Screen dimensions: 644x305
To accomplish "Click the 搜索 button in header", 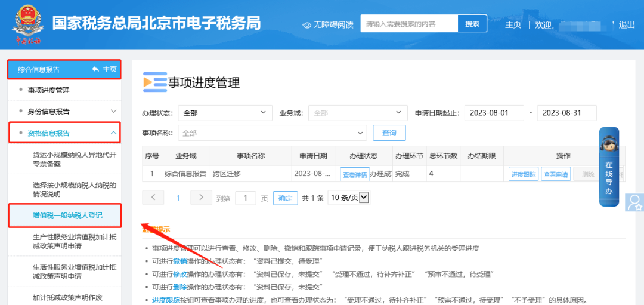I will pos(472,24).
